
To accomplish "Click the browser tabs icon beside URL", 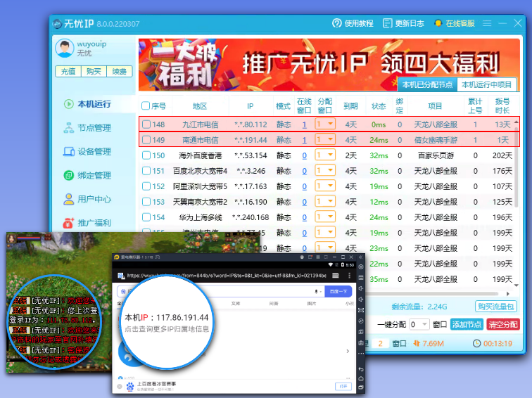I will tap(335, 276).
